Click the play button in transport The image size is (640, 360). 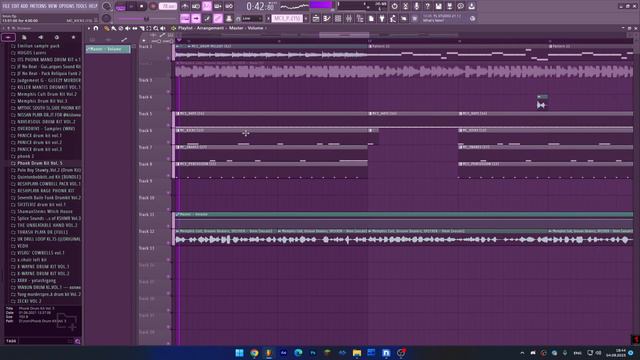(x=131, y=7)
